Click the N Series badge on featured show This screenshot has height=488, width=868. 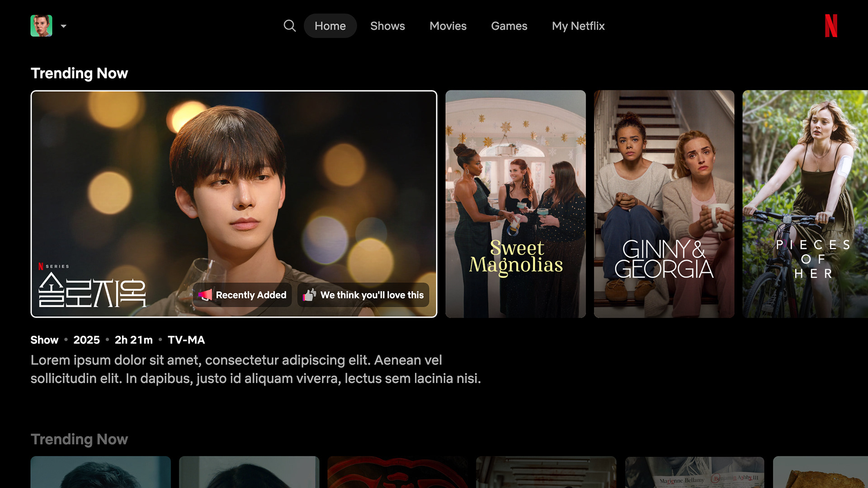coord(54,267)
